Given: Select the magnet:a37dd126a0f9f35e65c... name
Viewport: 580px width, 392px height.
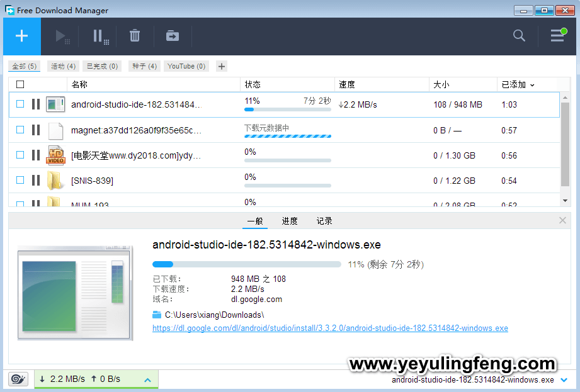Looking at the screenshot, I should point(136,130).
